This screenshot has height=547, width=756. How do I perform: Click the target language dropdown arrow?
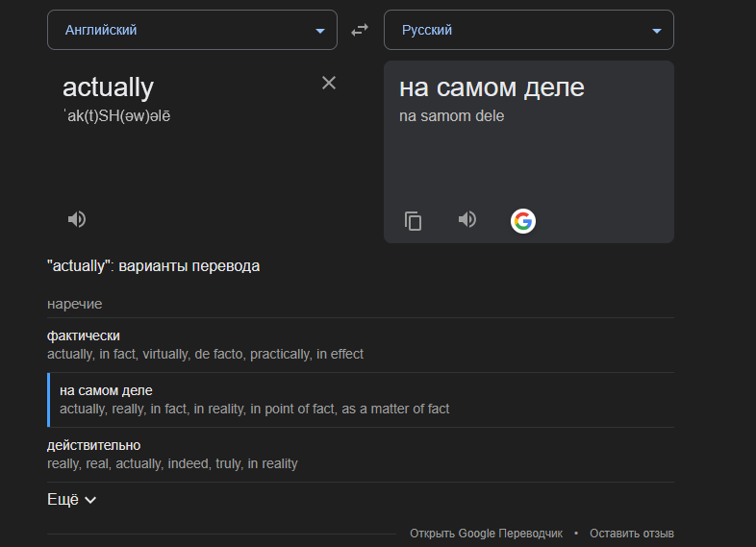[656, 31]
